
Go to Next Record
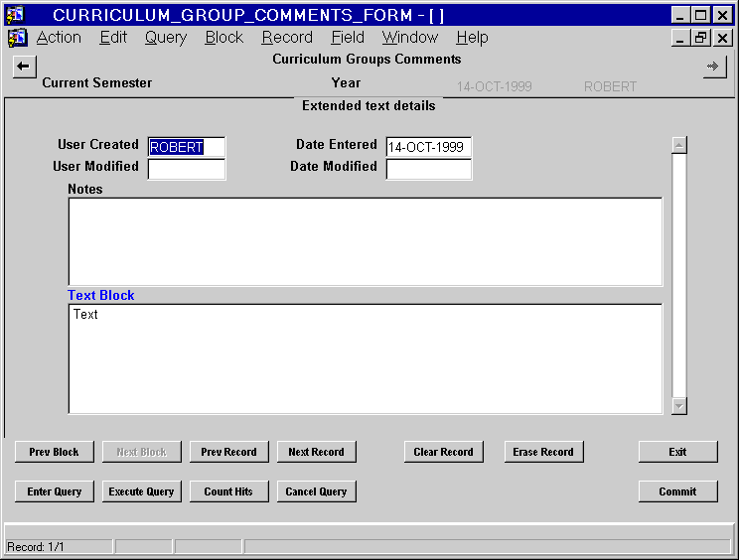coord(316,452)
